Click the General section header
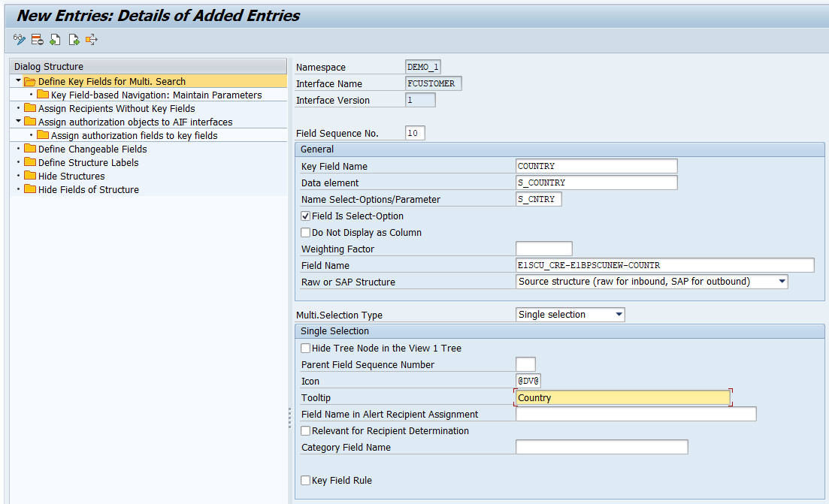This screenshot has width=829, height=504. [559, 149]
